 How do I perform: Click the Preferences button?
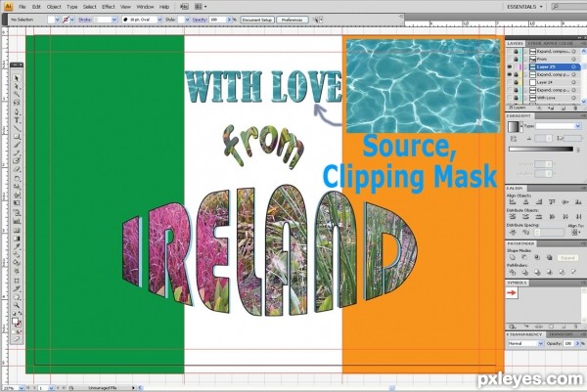pyautogui.click(x=292, y=20)
